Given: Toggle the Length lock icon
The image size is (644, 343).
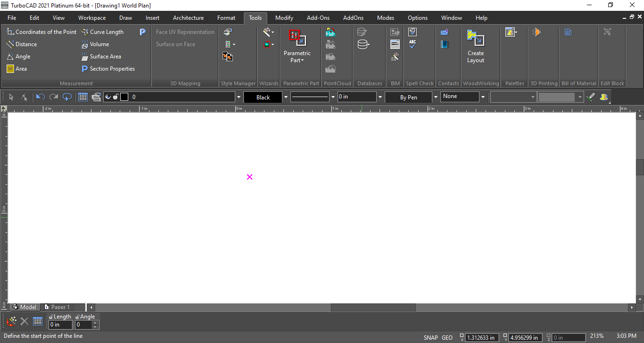Looking at the screenshot, I should click(50, 317).
